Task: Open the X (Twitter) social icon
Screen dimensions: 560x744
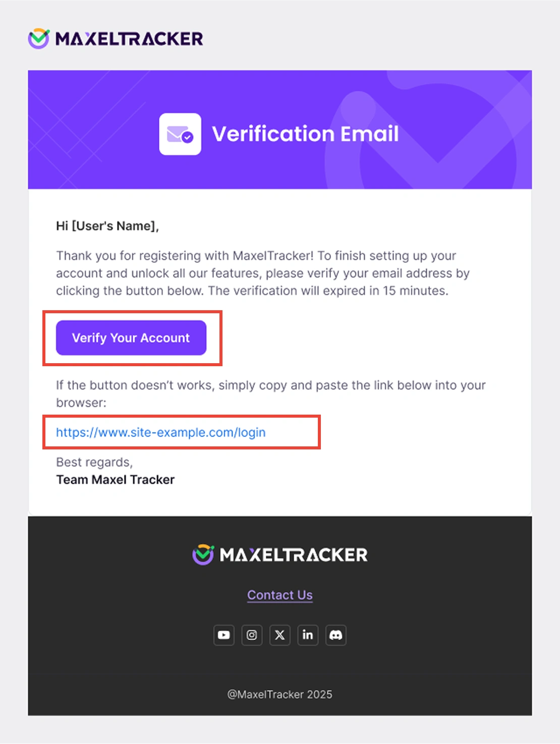Action: pos(280,635)
